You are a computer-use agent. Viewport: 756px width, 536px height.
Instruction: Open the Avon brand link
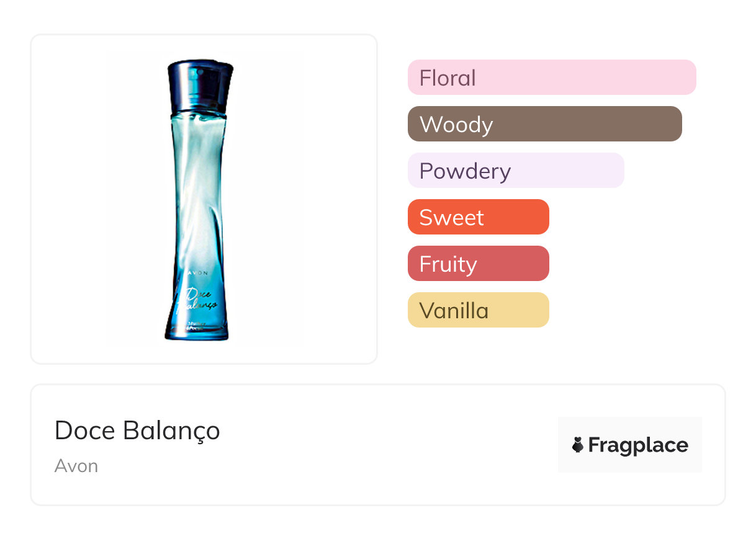pos(76,466)
